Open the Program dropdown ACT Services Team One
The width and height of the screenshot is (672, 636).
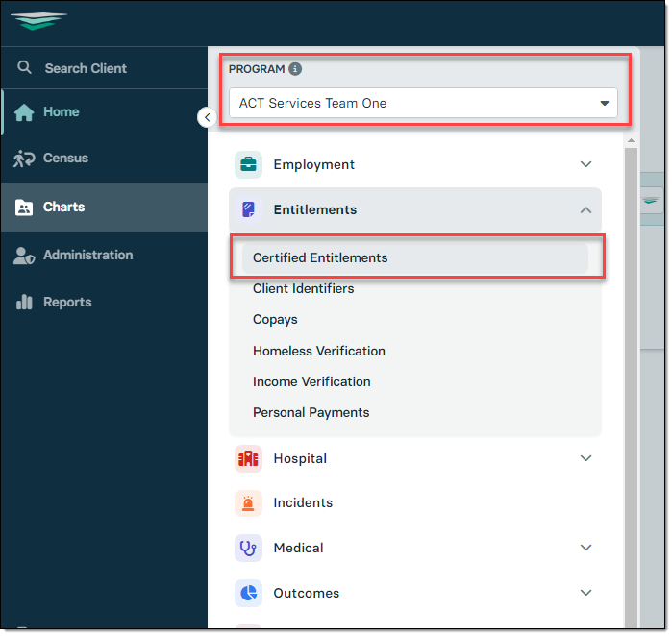(x=423, y=103)
